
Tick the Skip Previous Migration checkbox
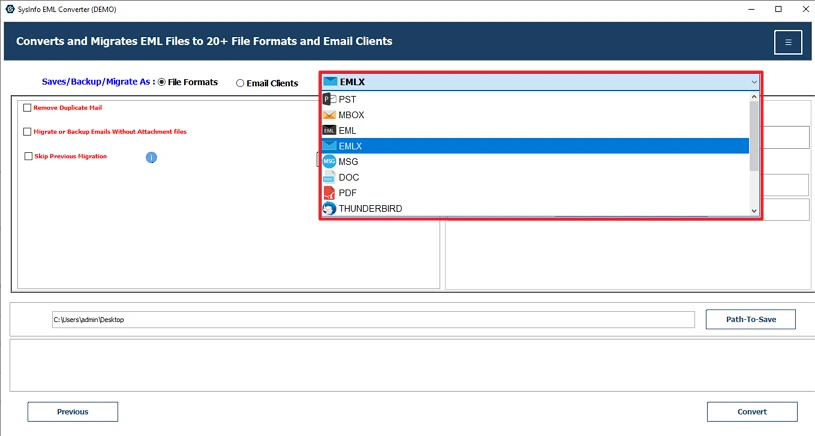28,156
